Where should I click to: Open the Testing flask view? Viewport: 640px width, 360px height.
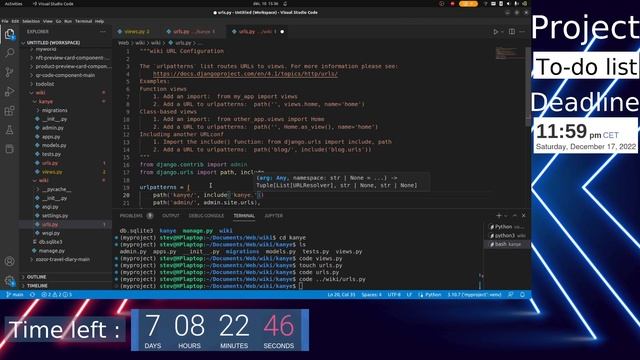pyautogui.click(x=9, y=130)
